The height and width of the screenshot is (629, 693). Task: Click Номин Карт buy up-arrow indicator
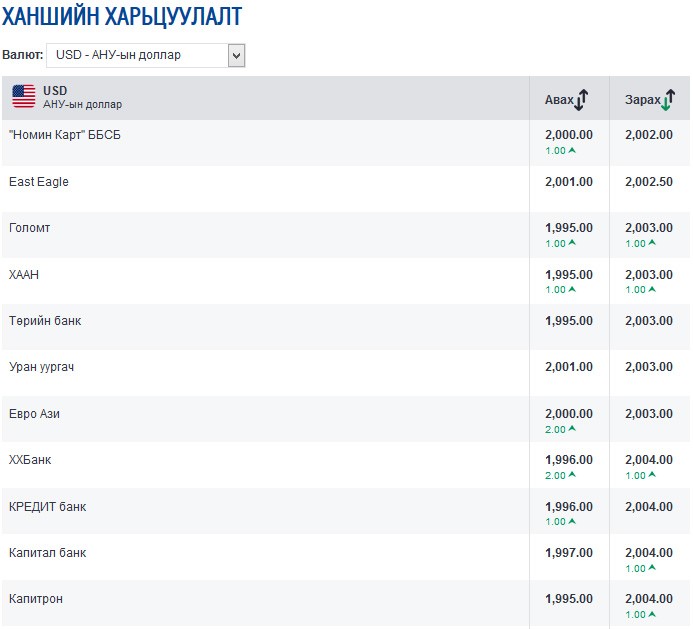coord(572,150)
